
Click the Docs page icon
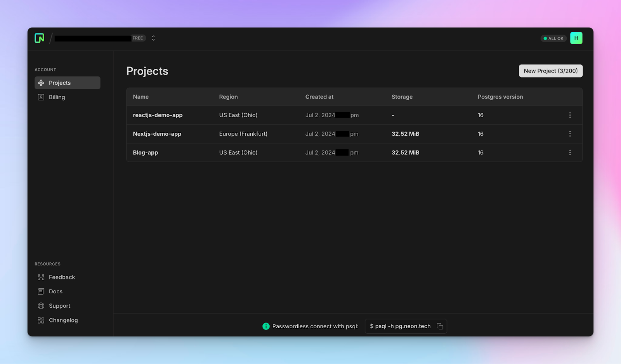[x=41, y=291]
